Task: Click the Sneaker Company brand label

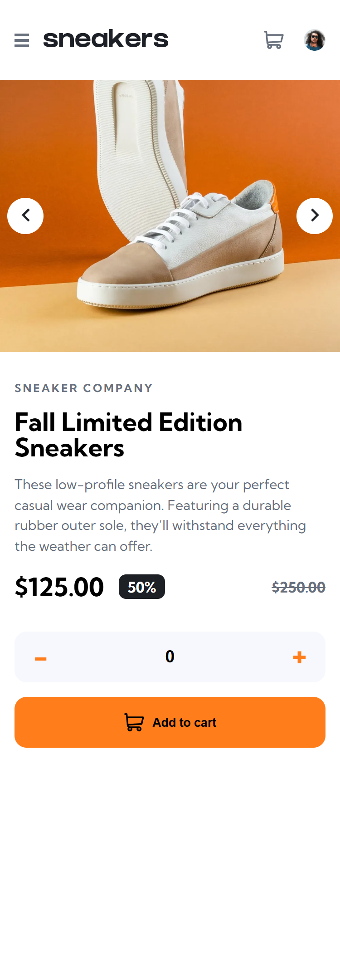Action: [x=83, y=388]
